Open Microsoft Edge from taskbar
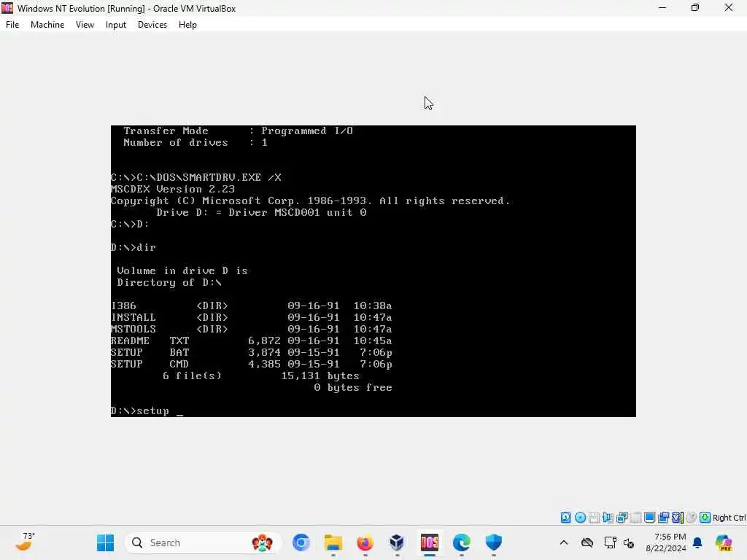The width and height of the screenshot is (747, 560). (x=461, y=542)
